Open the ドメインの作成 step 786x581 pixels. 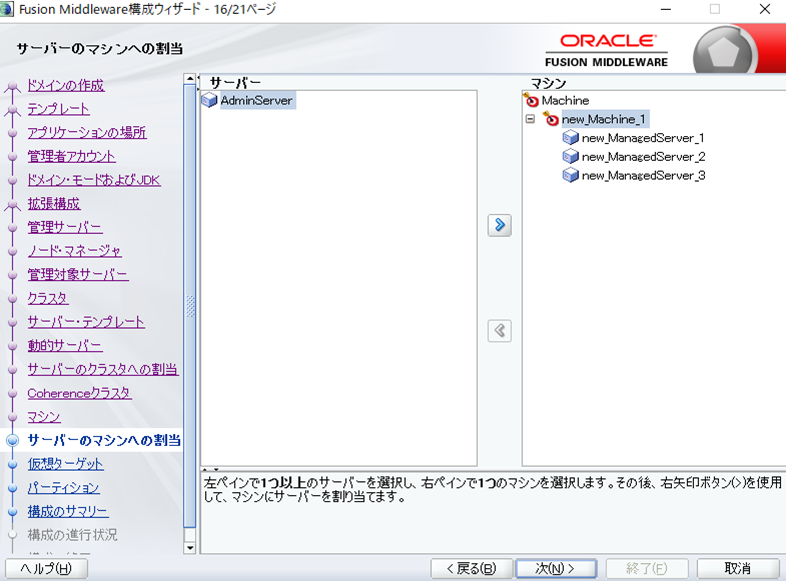tap(65, 85)
